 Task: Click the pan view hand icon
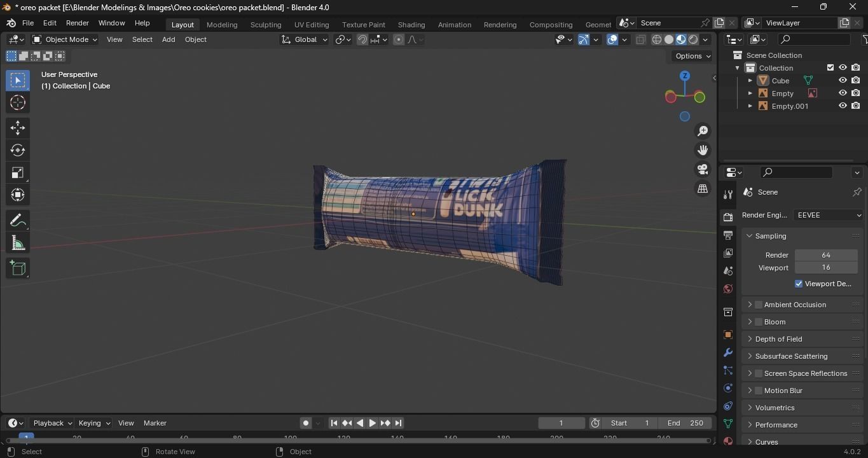[x=703, y=150]
